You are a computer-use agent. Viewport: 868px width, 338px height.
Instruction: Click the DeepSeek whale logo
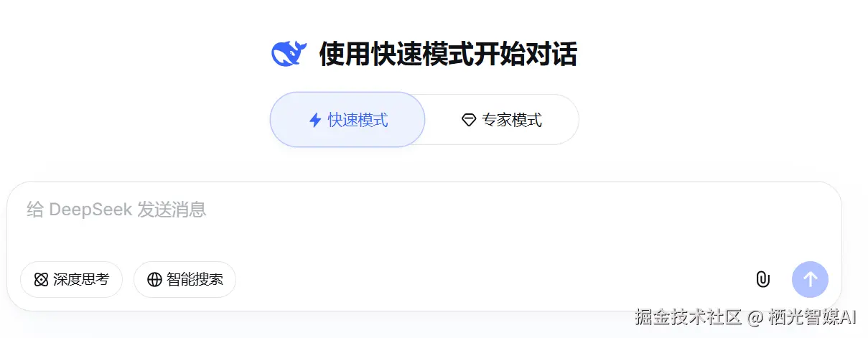click(x=289, y=54)
